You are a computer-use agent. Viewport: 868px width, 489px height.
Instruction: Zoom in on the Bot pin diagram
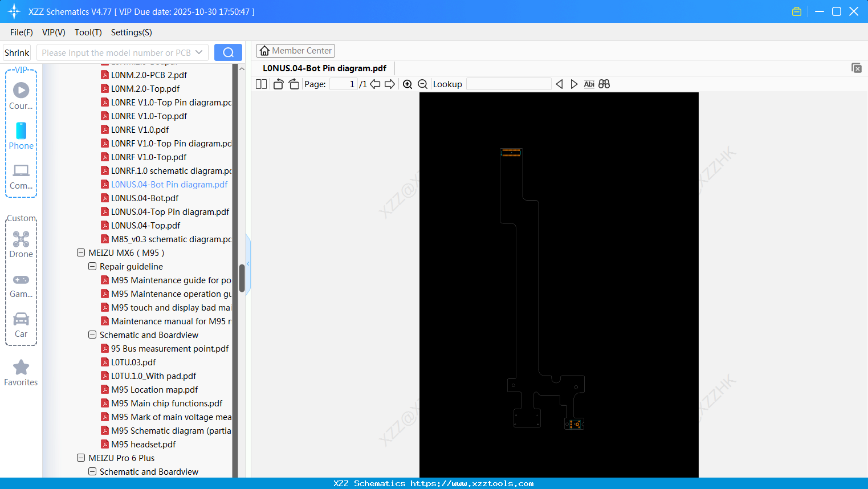[407, 84]
